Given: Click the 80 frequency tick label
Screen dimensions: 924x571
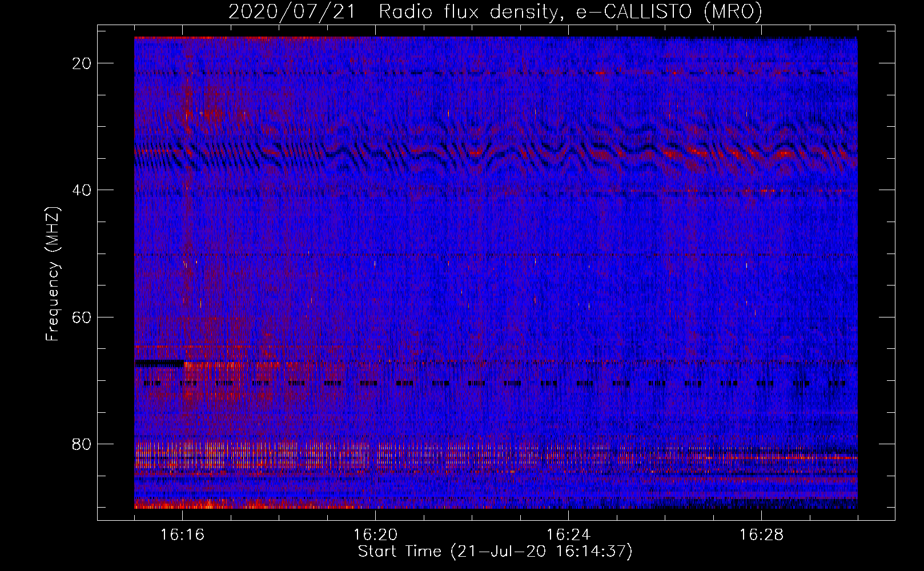Looking at the screenshot, I should click(x=82, y=444).
